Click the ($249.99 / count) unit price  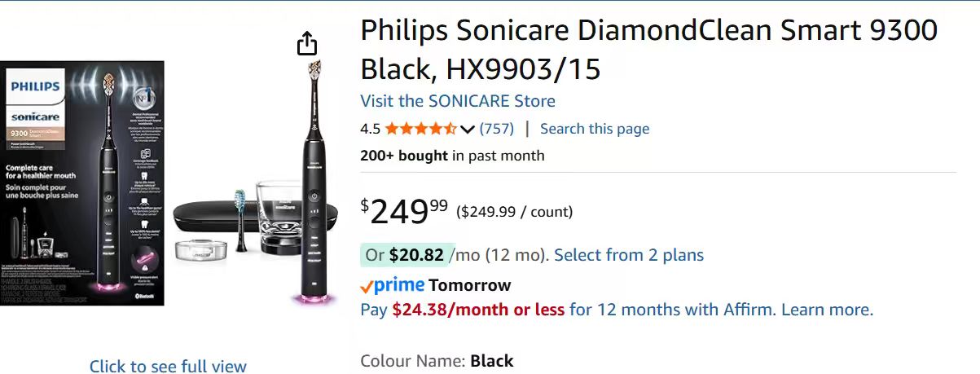[514, 212]
